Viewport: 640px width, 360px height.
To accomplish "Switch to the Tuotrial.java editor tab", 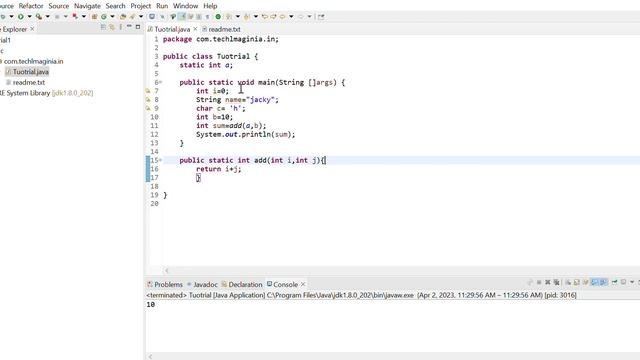I will tap(172, 29).
